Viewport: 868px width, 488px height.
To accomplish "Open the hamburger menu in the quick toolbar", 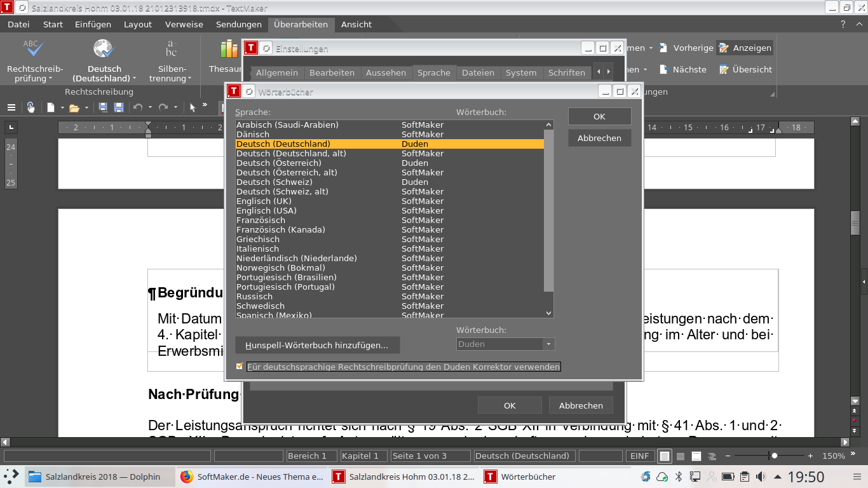I will 11,107.
